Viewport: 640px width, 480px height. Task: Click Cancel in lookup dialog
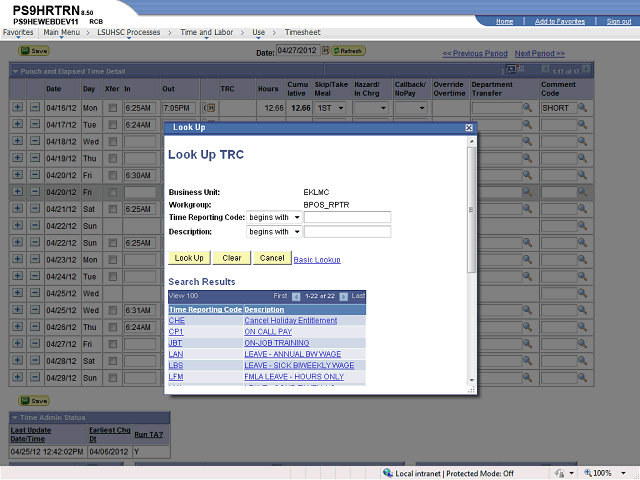[272, 258]
